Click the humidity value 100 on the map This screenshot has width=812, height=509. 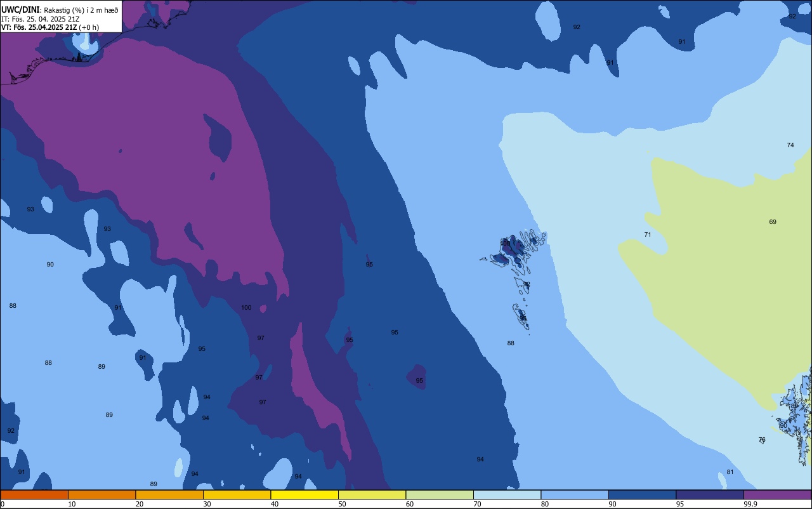coord(246,308)
